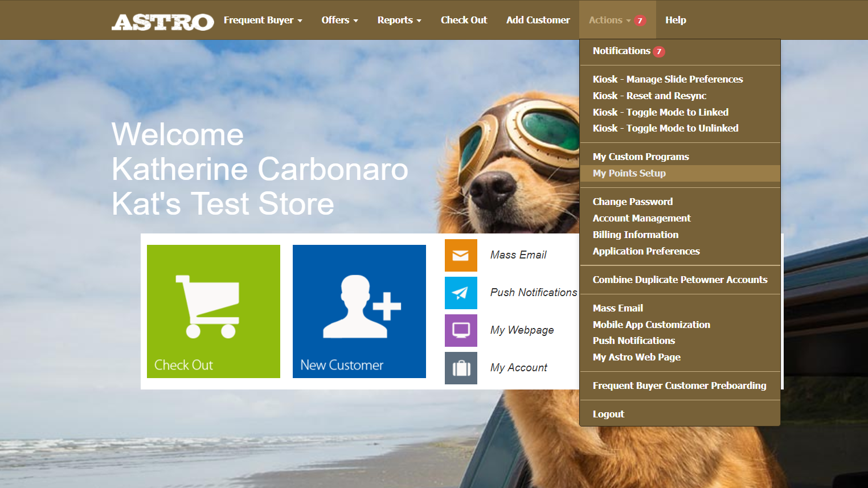Viewport: 868px width, 488px height.
Task: Open My Astro Web Page
Action: point(680,357)
